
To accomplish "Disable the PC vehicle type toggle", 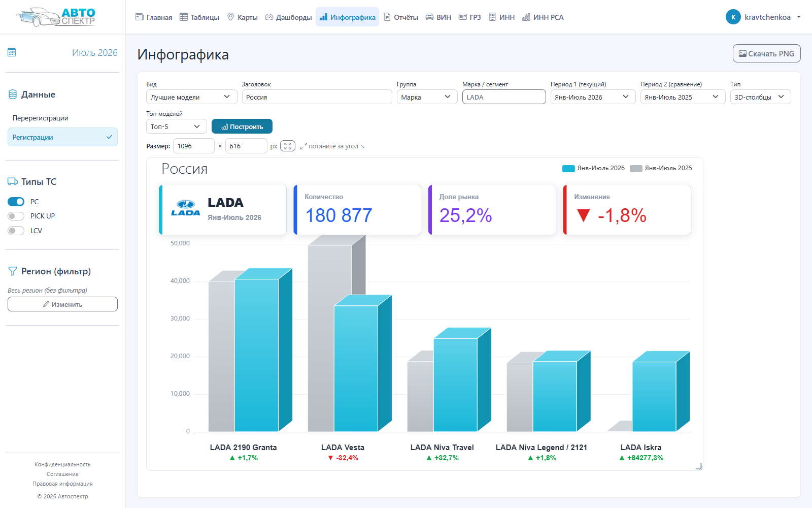I will coord(16,202).
